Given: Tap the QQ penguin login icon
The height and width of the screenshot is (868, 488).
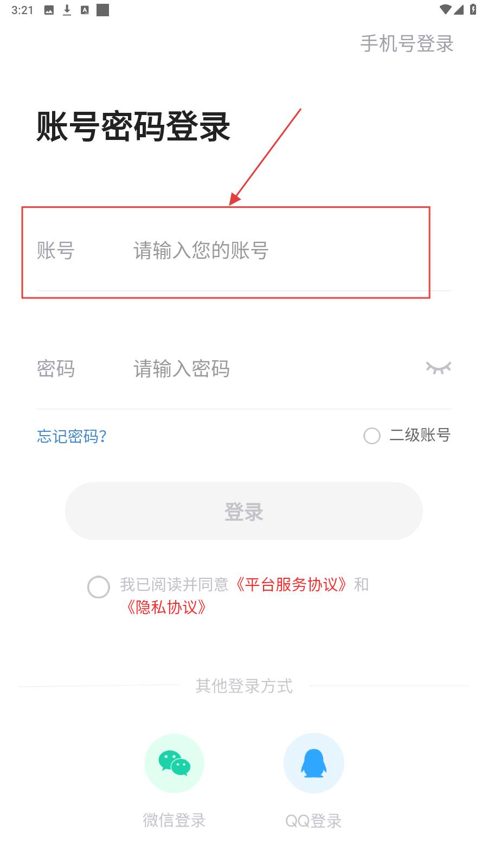Looking at the screenshot, I should 313,763.
